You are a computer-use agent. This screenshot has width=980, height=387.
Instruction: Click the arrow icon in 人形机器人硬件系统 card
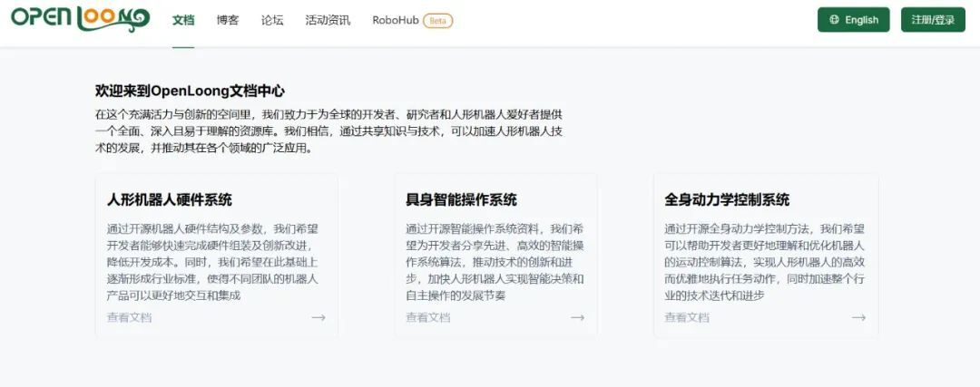coord(318,317)
